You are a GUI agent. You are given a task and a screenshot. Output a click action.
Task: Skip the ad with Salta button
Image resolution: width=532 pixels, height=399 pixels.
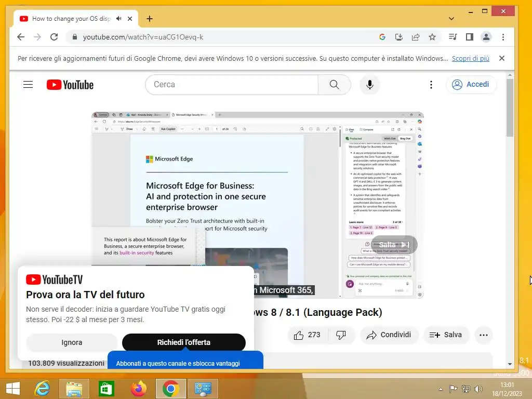coord(394,244)
